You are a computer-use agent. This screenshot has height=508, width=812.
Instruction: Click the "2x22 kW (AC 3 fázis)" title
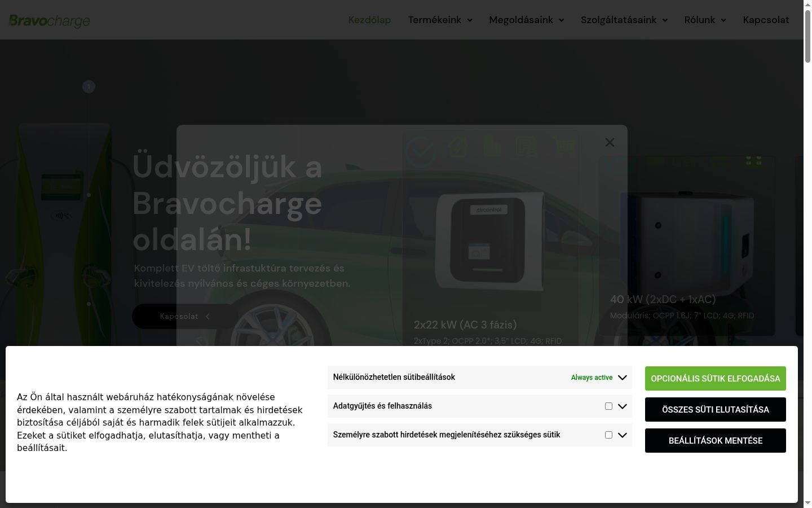(x=465, y=325)
